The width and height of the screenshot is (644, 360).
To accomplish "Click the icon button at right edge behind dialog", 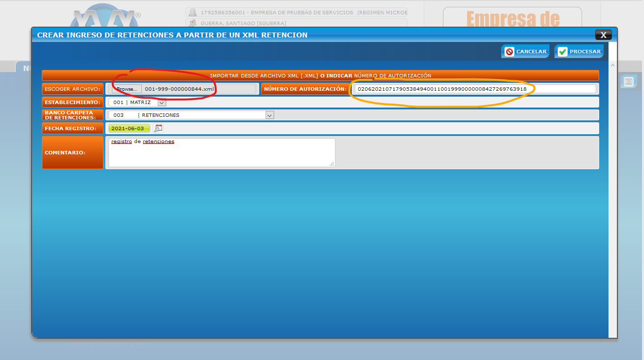I will (x=628, y=82).
